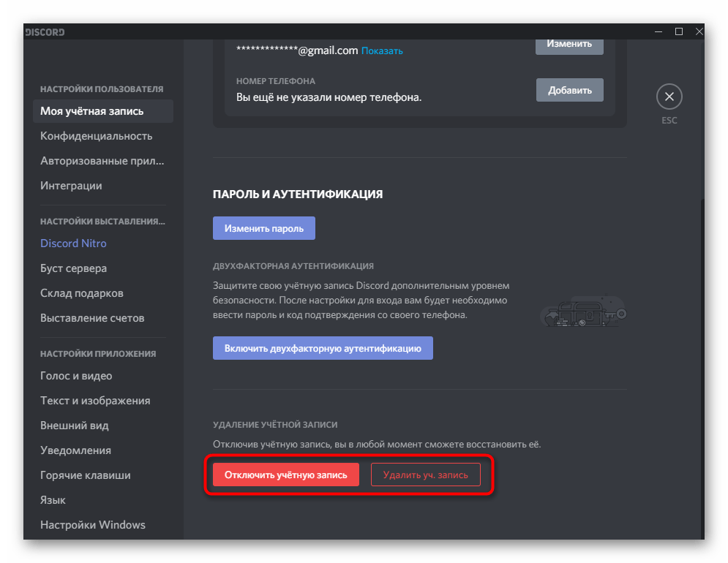Open Голос и видео settings
The width and height of the screenshot is (728, 563).
(x=76, y=376)
